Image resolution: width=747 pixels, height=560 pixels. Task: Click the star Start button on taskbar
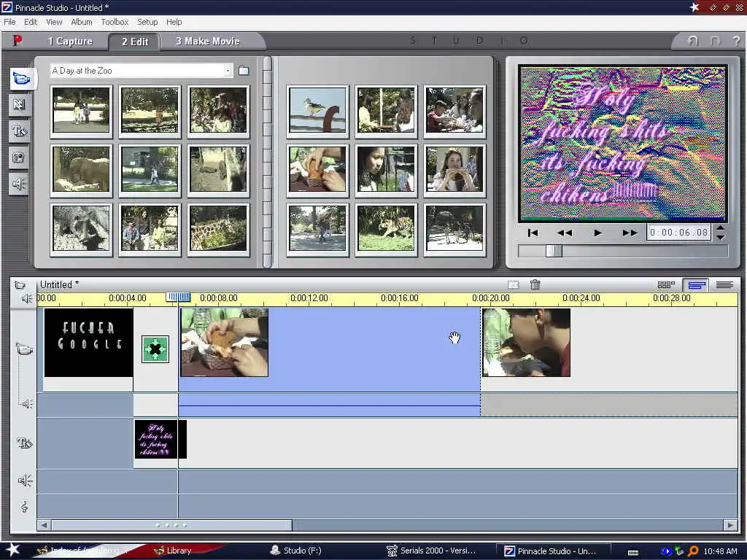[x=12, y=550]
